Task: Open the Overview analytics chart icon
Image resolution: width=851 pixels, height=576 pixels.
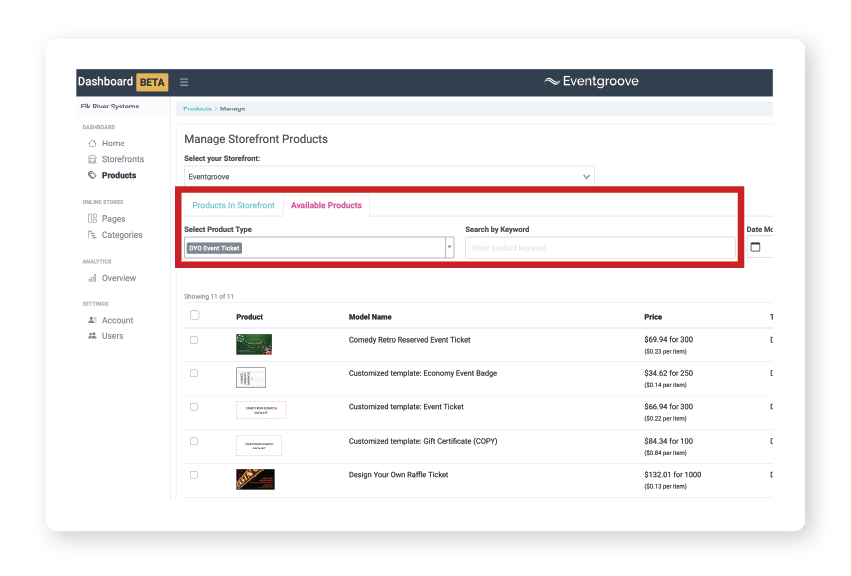Action: [x=91, y=277]
